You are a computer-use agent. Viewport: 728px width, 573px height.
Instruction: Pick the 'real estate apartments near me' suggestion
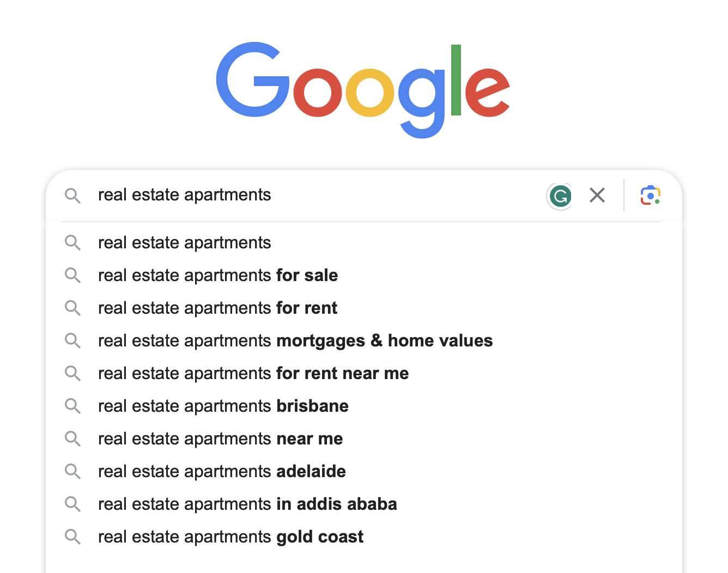220,439
